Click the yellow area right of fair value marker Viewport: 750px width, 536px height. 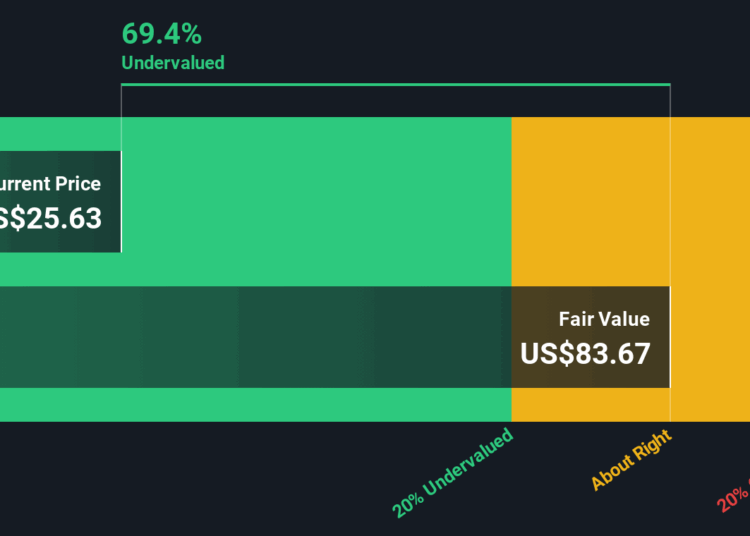(710, 269)
